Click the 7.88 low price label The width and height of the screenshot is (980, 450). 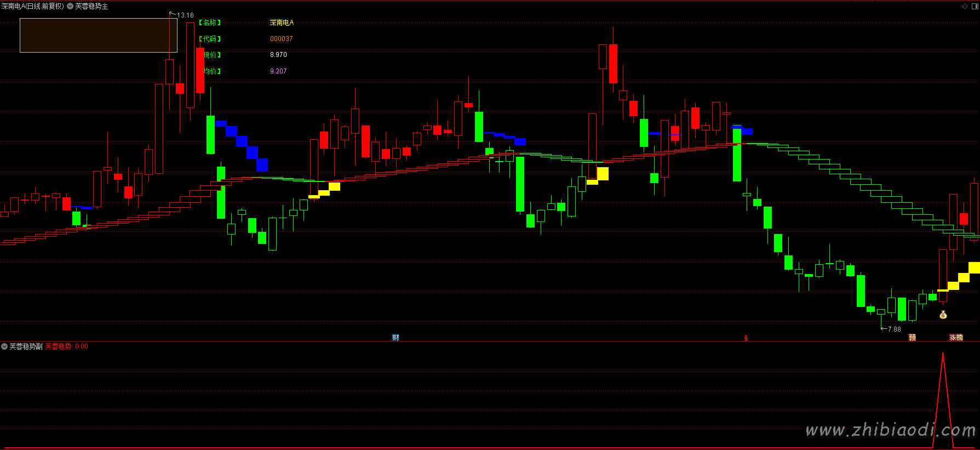point(895,329)
